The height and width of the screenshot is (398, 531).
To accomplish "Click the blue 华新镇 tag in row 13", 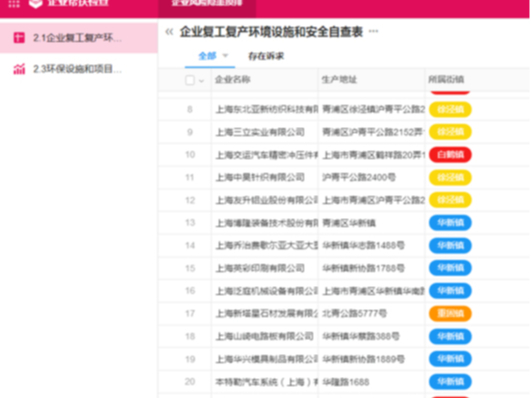I will pyautogui.click(x=450, y=223).
